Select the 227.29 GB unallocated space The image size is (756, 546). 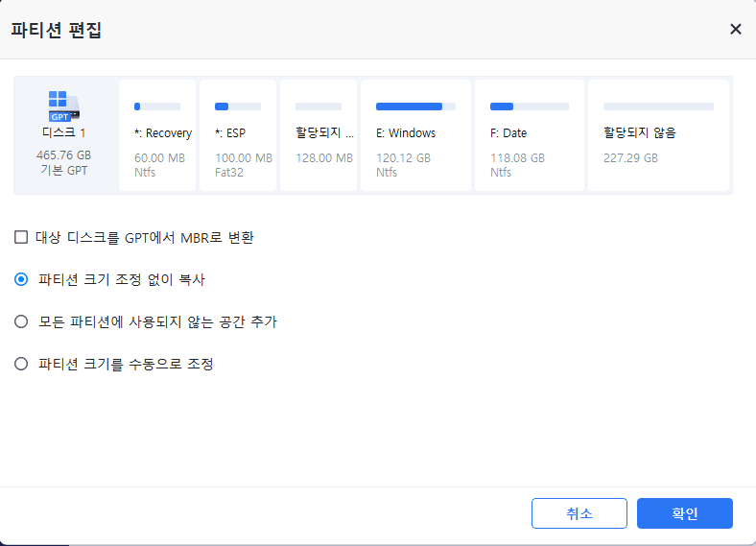point(658,135)
